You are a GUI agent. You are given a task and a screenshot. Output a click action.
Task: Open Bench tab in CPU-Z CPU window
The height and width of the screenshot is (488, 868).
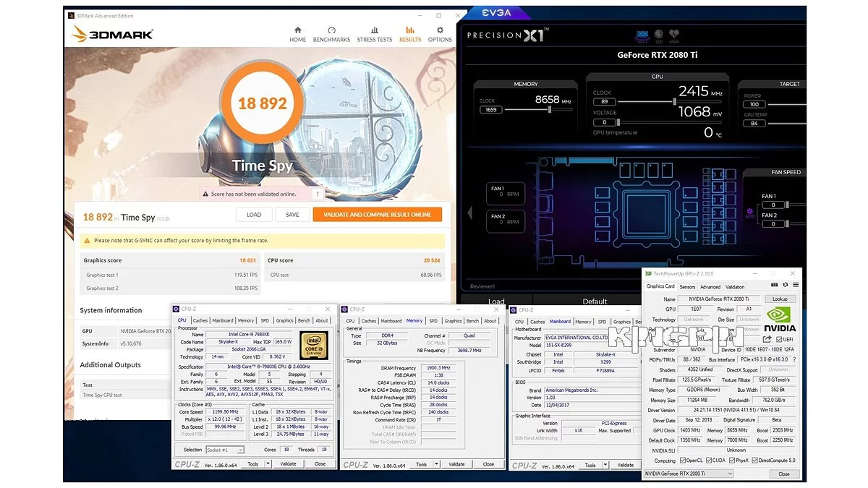[304, 320]
